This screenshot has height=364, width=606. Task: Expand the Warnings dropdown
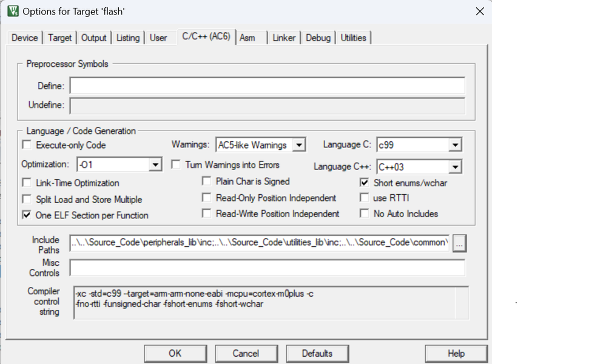click(298, 145)
